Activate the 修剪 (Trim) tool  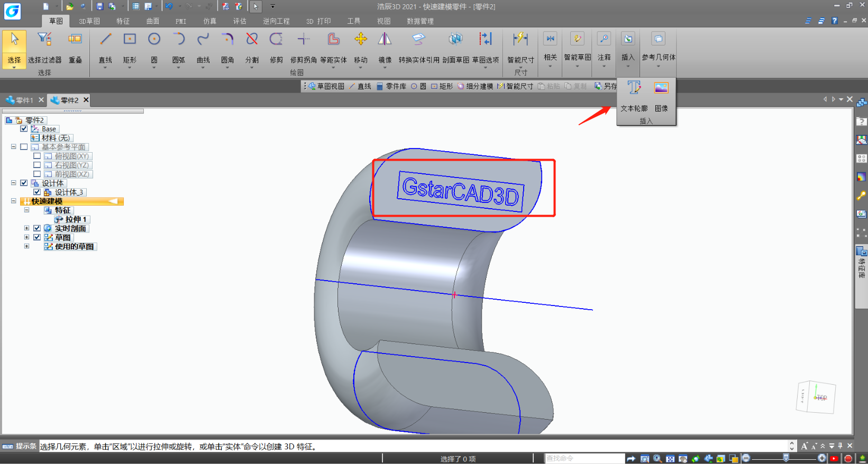point(276,40)
